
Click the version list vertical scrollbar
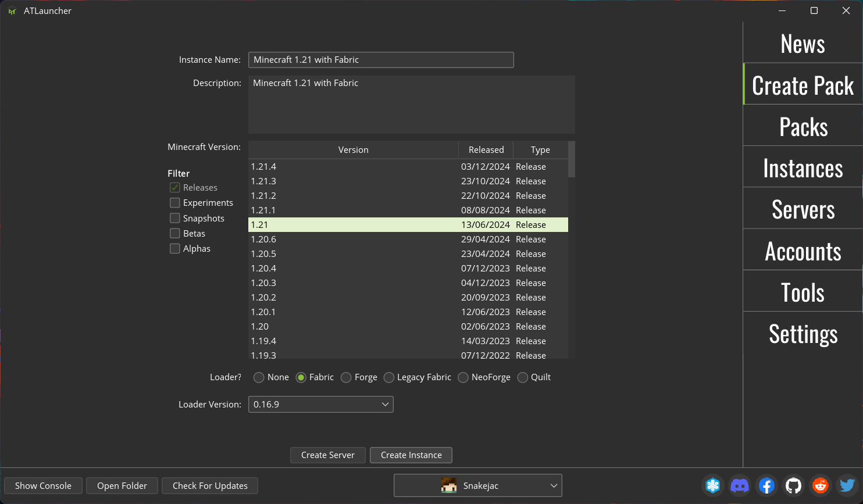pyautogui.click(x=572, y=160)
